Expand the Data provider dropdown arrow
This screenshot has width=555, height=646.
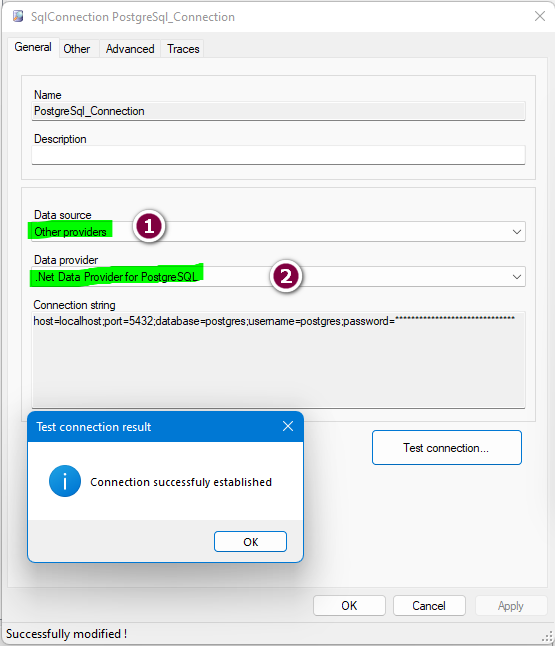coord(517,277)
